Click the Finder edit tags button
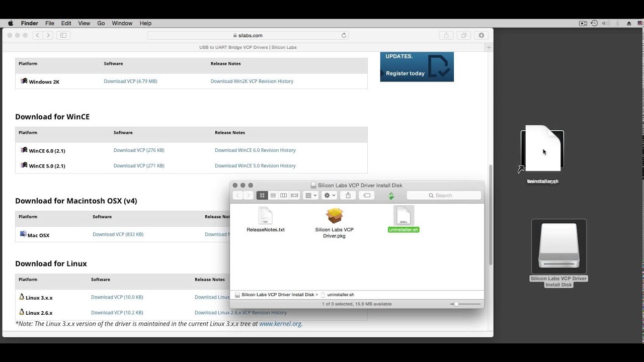 (x=367, y=196)
